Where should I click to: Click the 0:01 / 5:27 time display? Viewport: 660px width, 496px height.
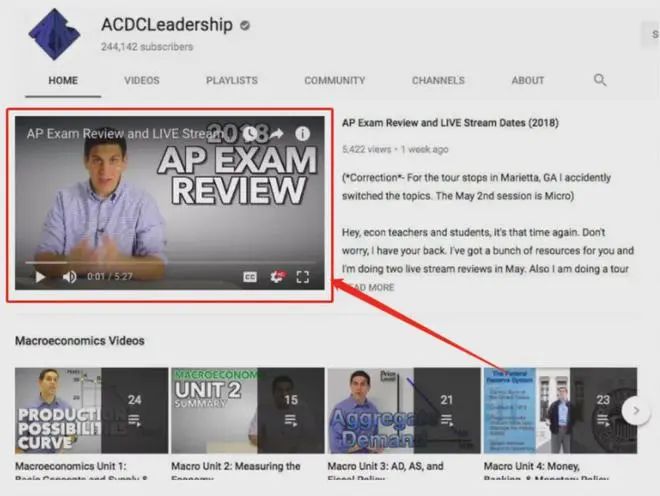(110, 277)
